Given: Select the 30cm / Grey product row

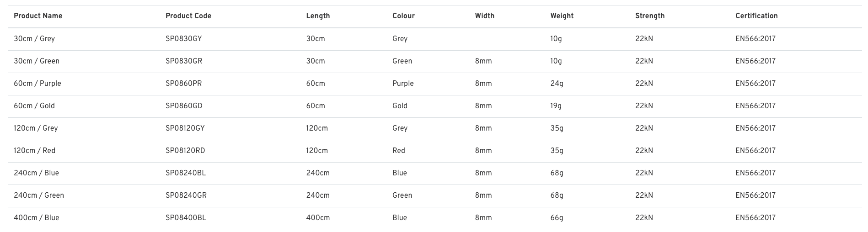Looking at the screenshot, I should pos(435,39).
